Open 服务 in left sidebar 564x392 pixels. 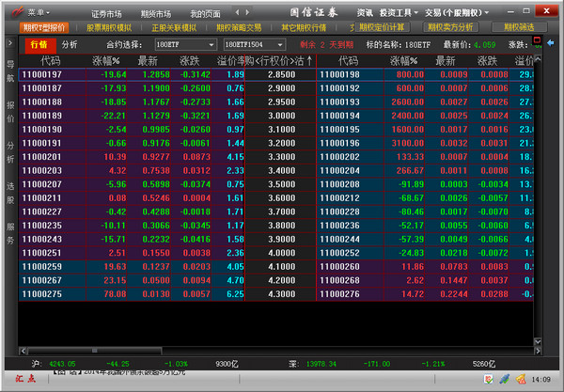point(10,233)
